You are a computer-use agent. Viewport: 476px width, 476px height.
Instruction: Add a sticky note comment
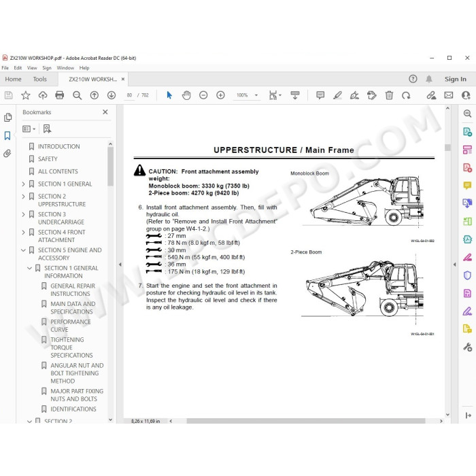(x=320, y=95)
